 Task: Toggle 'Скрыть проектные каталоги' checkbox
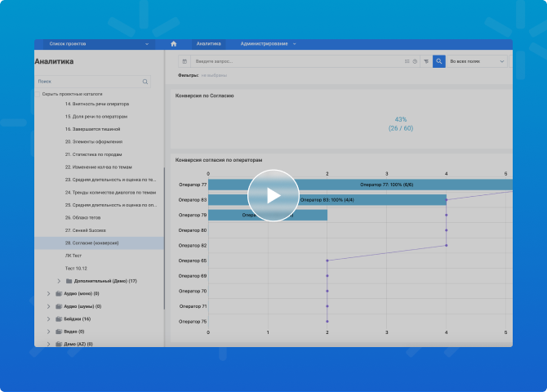coord(38,94)
